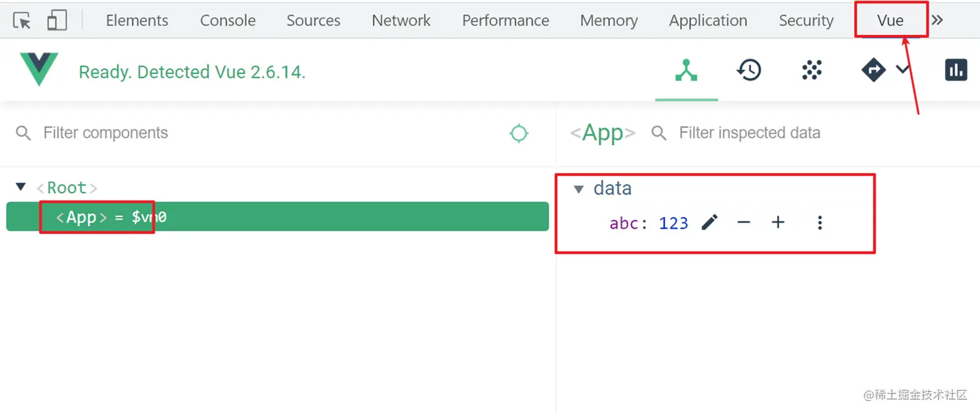Decrement abc with the minus icon
This screenshot has width=980, height=414.
pyautogui.click(x=744, y=223)
